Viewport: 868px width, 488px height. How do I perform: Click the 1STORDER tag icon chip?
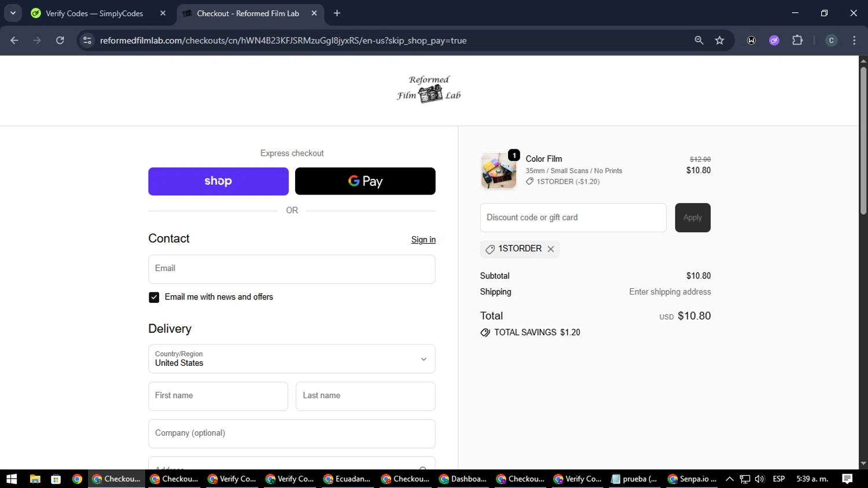(490, 249)
